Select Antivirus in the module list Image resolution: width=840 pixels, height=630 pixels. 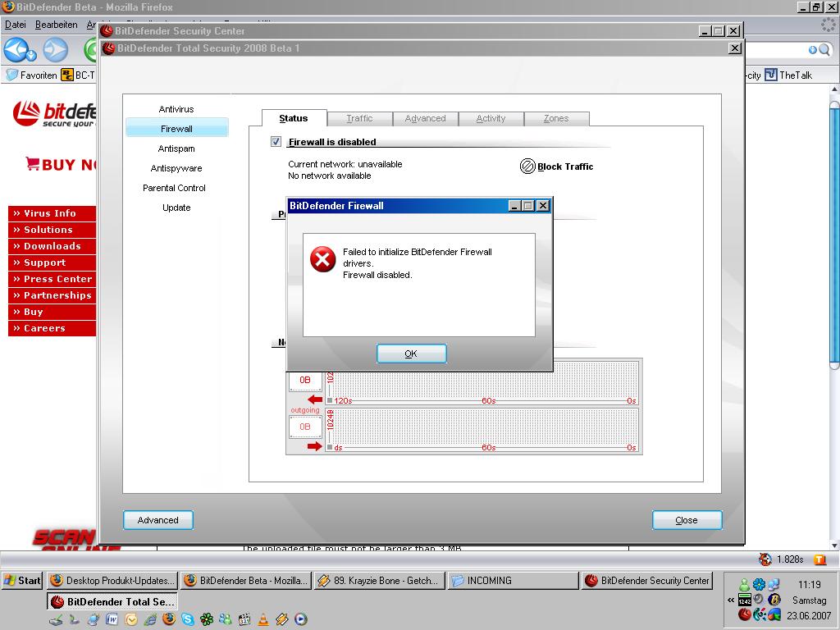coord(176,109)
